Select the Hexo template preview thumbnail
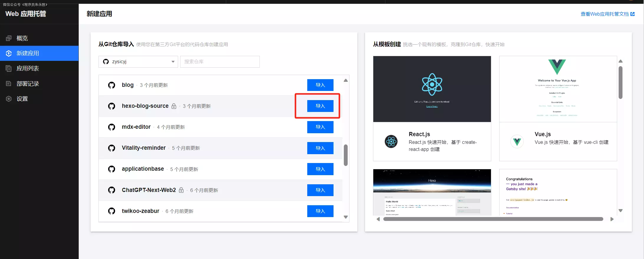The height and width of the screenshot is (259, 644). click(432, 192)
